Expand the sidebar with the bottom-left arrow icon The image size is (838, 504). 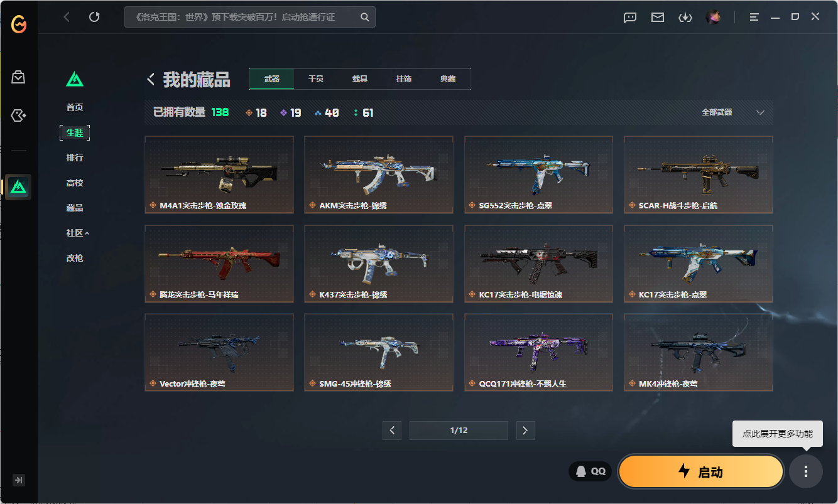tap(19, 480)
